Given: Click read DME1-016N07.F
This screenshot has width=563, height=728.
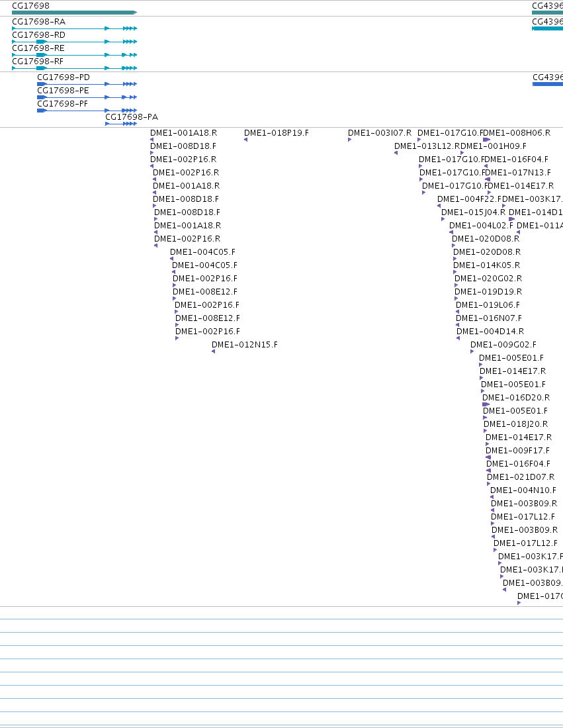Looking at the screenshot, I should (489, 318).
